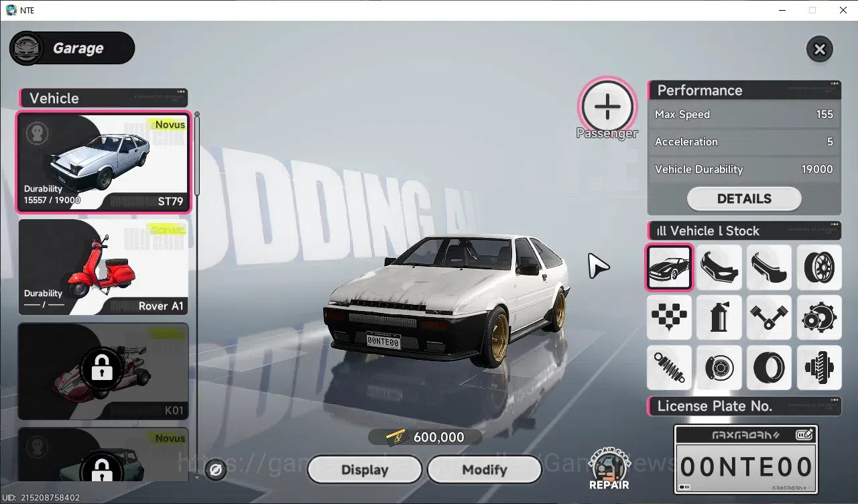
Task: Select the rear bumper part icon
Action: 770,267
